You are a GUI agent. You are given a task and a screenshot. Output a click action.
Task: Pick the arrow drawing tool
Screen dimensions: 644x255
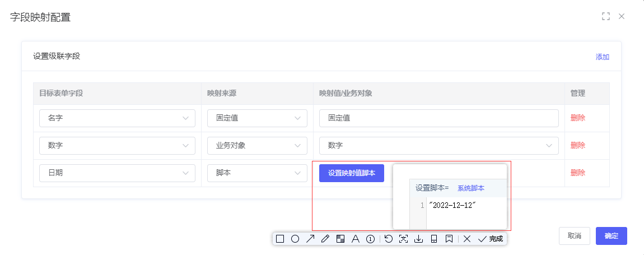[310, 239]
